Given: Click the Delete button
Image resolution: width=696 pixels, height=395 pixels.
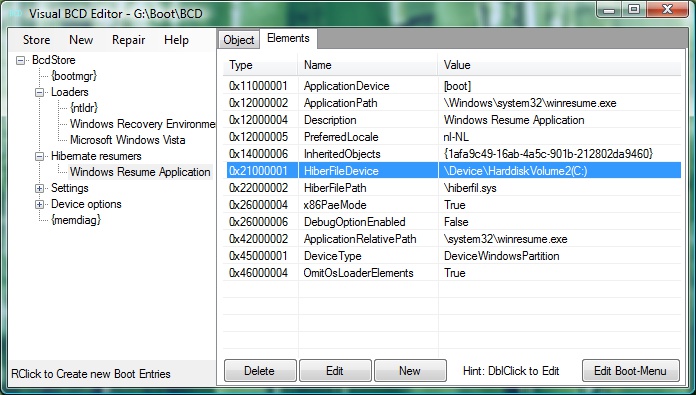Looking at the screenshot, I should click(x=260, y=371).
